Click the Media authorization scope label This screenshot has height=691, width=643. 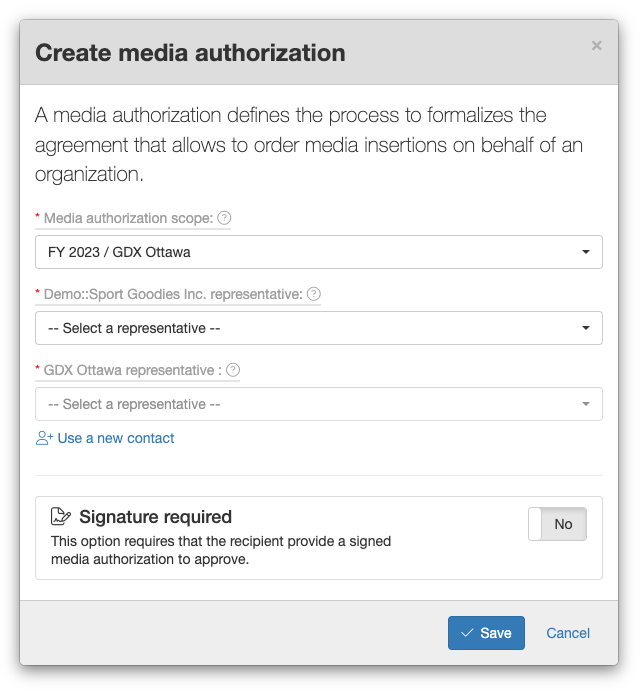tap(128, 218)
